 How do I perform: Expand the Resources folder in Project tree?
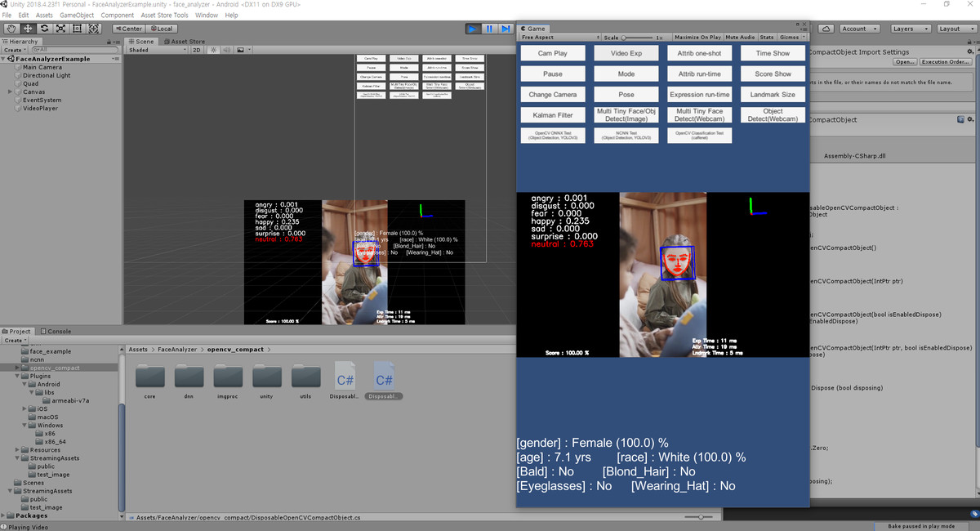point(19,450)
